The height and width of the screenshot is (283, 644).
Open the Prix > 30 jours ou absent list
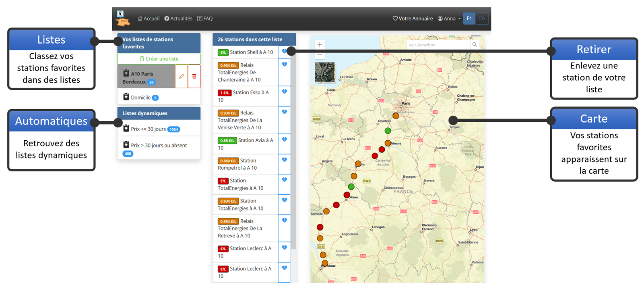(159, 146)
